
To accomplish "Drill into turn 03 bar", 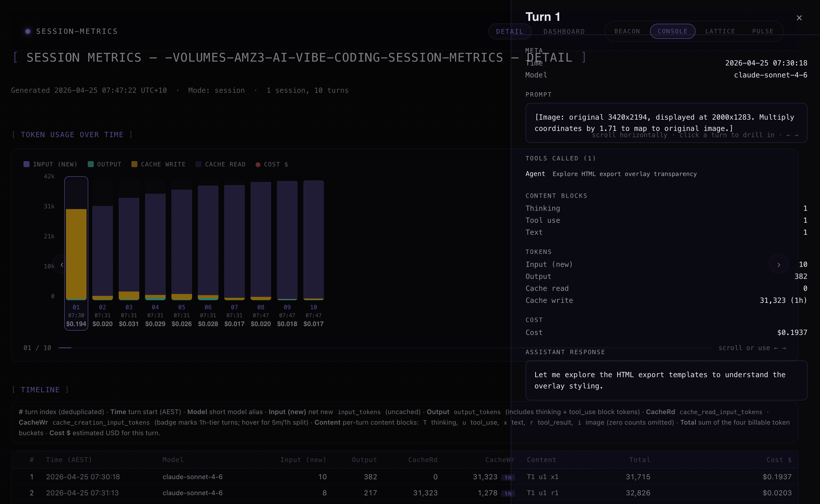I will (x=129, y=248).
